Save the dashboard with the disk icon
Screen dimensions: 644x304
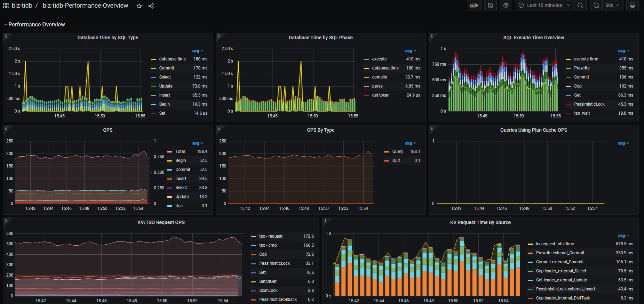pos(490,6)
